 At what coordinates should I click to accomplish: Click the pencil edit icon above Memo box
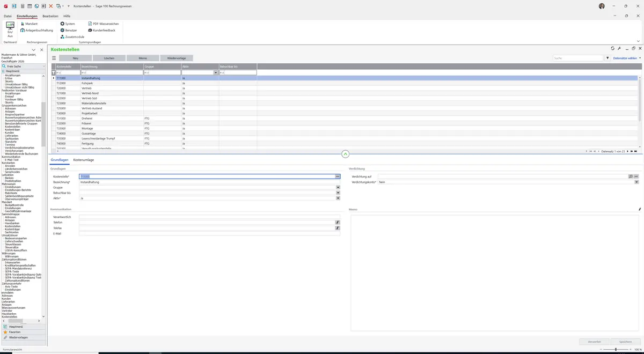pos(639,209)
